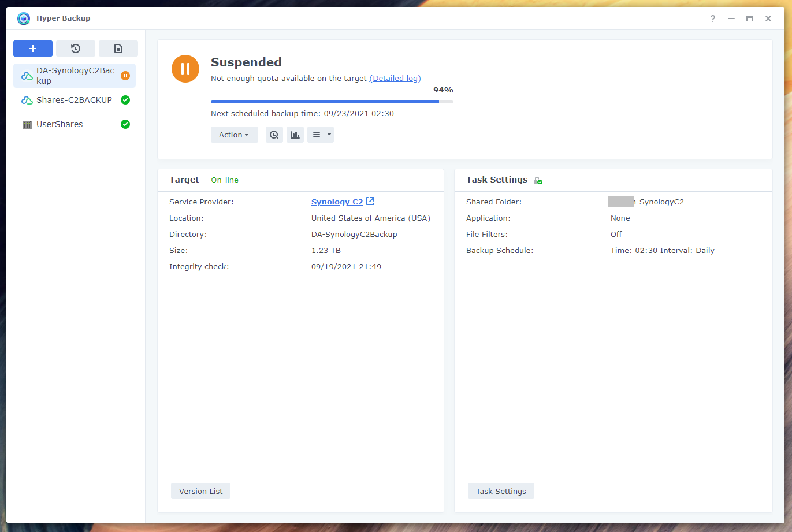Click green check status of UserShares
Image resolution: width=792 pixels, height=532 pixels.
point(125,124)
